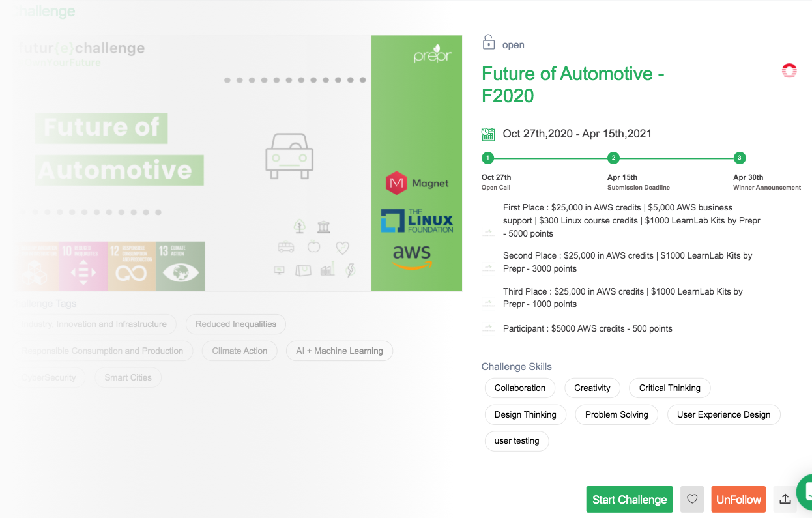Image resolution: width=812 pixels, height=518 pixels.
Task: Click the bus icon in the banner
Action: pos(285,247)
